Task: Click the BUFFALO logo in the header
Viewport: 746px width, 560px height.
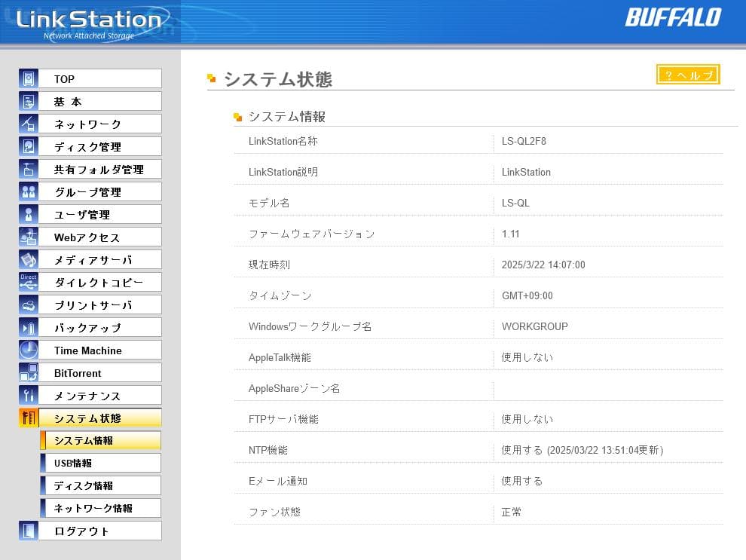Action: pyautogui.click(x=674, y=20)
